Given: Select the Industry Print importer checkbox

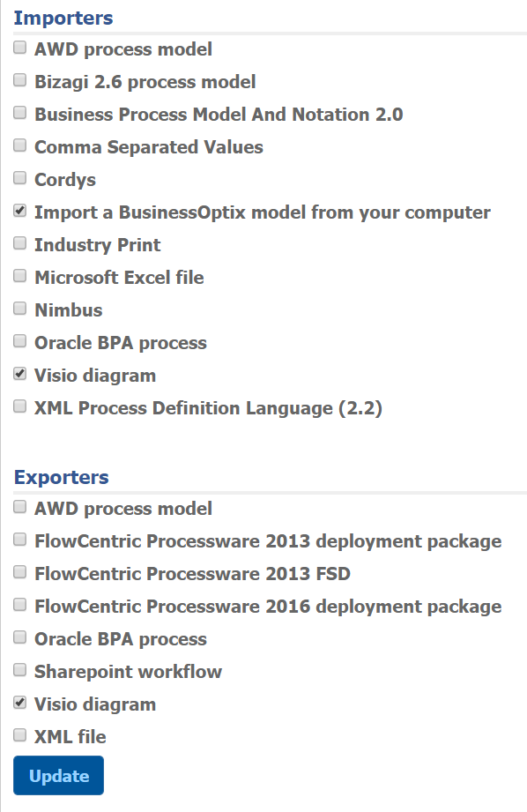Looking at the screenshot, I should (19, 243).
